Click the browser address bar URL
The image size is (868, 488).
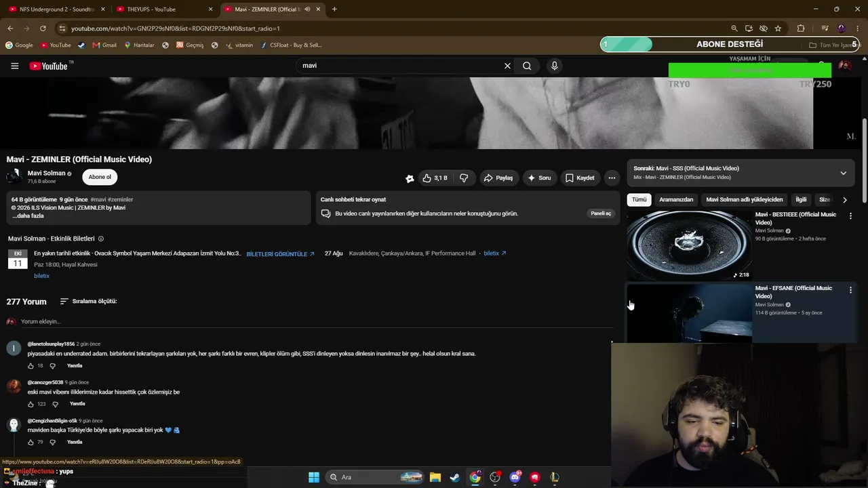point(176,28)
